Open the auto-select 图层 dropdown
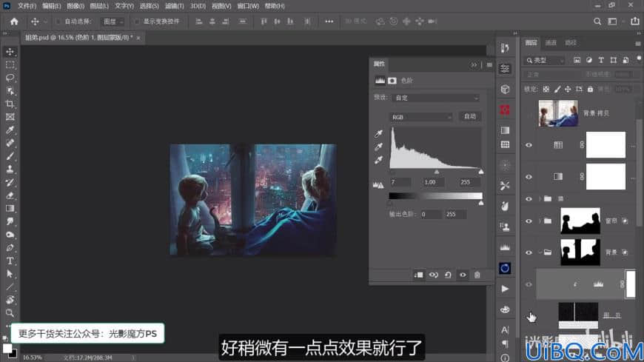 pyautogui.click(x=112, y=21)
